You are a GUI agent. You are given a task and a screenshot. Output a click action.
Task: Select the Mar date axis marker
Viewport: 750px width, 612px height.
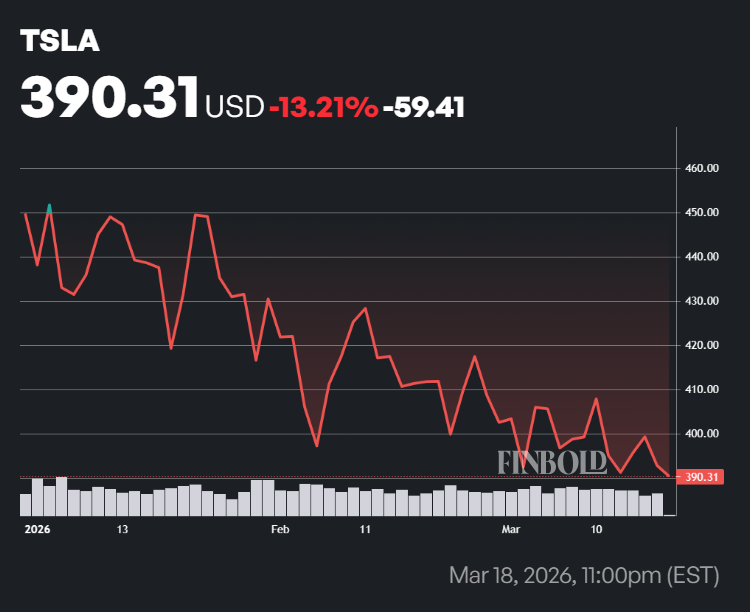coord(512,528)
